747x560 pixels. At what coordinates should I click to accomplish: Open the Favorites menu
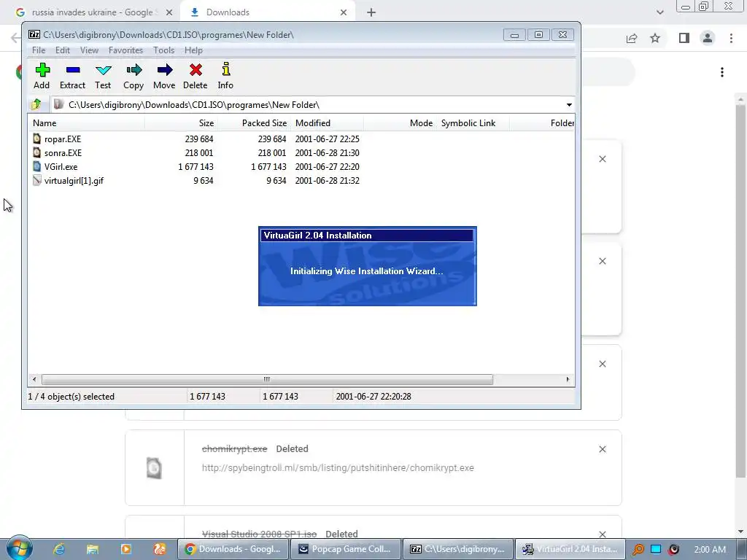[125, 50]
